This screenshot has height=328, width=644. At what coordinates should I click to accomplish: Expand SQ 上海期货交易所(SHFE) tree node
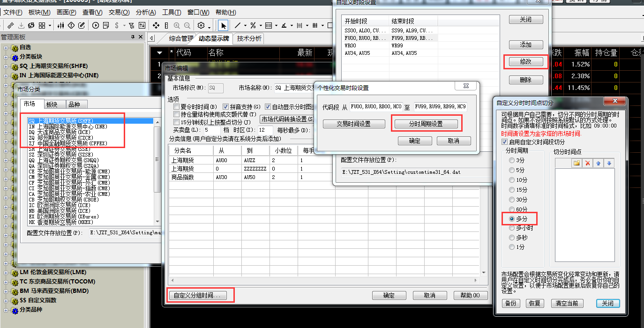point(6,66)
